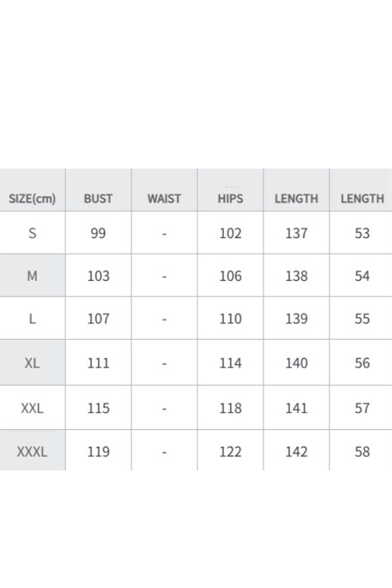The width and height of the screenshot is (392, 588).
Task: Click bust value 111 for size XL
Action: (x=98, y=363)
